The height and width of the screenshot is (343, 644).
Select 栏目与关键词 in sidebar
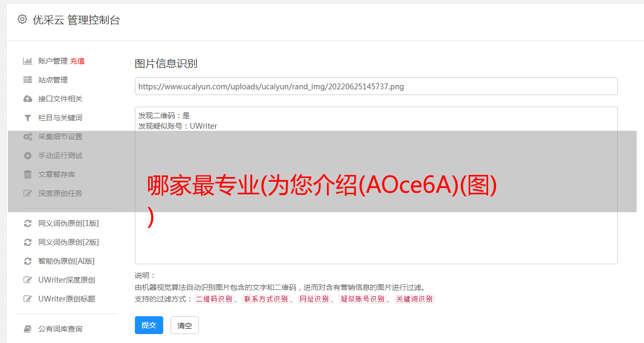pos(60,118)
